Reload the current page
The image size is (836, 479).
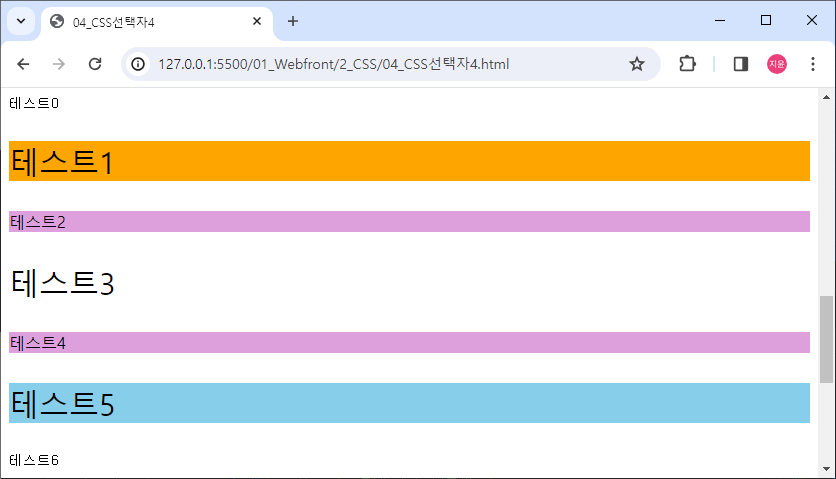(95, 64)
